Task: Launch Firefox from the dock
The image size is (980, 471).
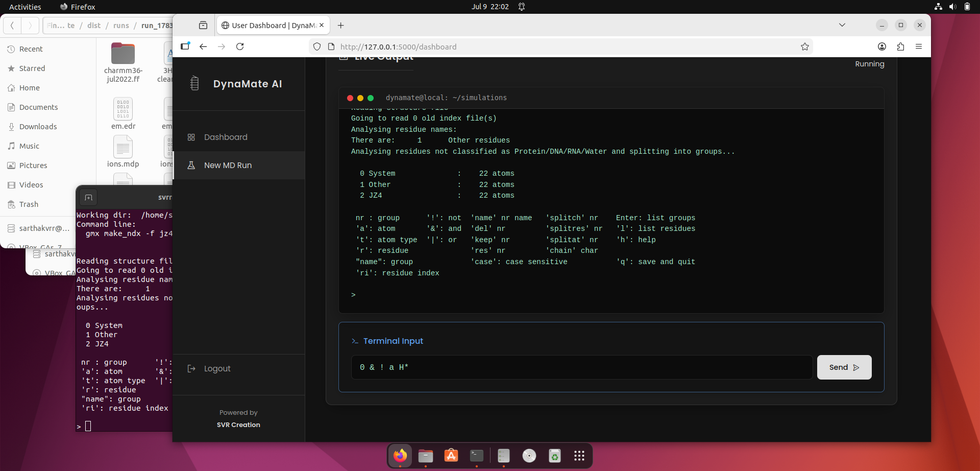Action: pyautogui.click(x=400, y=455)
